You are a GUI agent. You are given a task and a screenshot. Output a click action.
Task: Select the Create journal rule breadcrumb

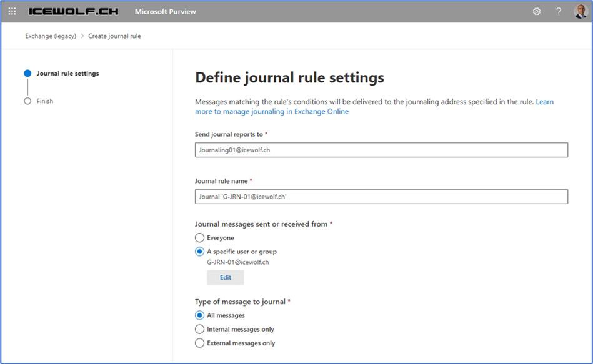(114, 36)
